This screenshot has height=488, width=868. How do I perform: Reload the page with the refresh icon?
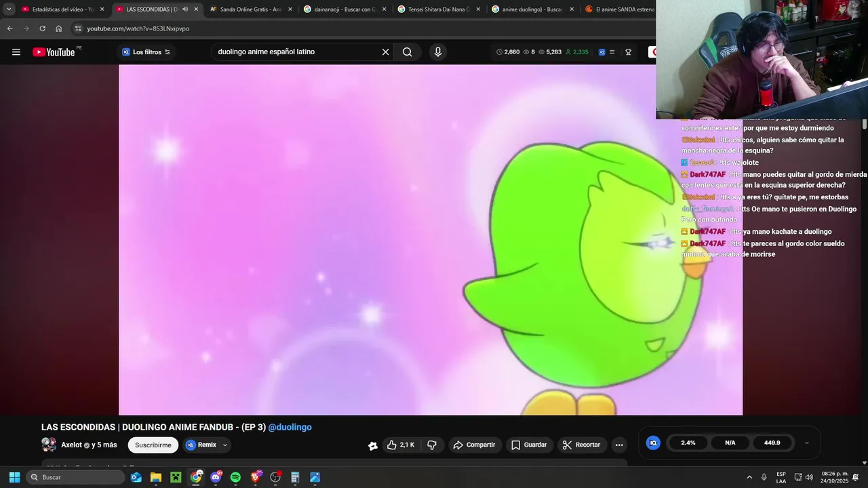42,28
